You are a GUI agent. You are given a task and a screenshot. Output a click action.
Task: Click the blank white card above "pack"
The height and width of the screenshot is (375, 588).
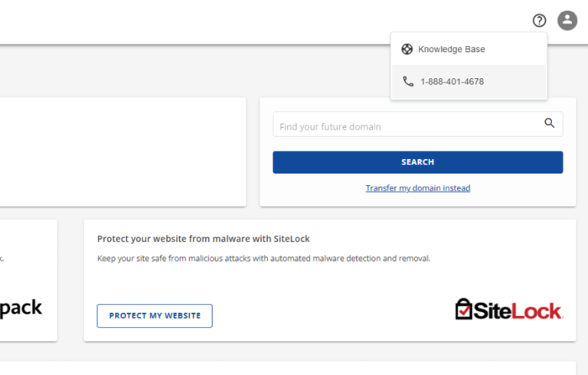122,152
